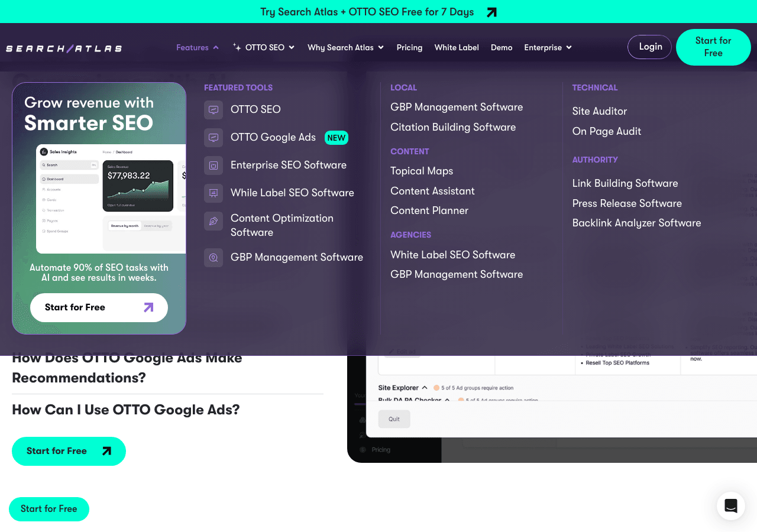Screen dimensions: 757x532
Task: Open Link Building Software link
Action: pos(625,183)
